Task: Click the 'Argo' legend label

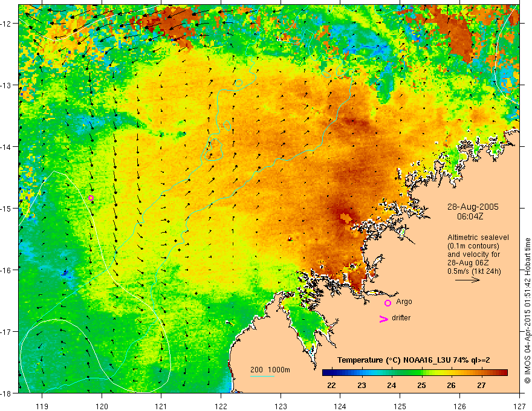Action: pyautogui.click(x=404, y=302)
